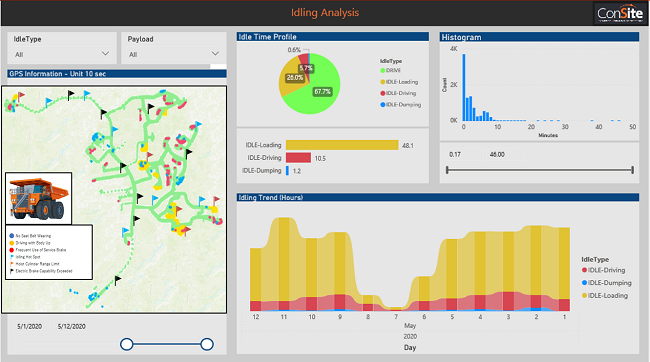
Task: Click the day 7 label on trend axis
Action: click(x=396, y=317)
